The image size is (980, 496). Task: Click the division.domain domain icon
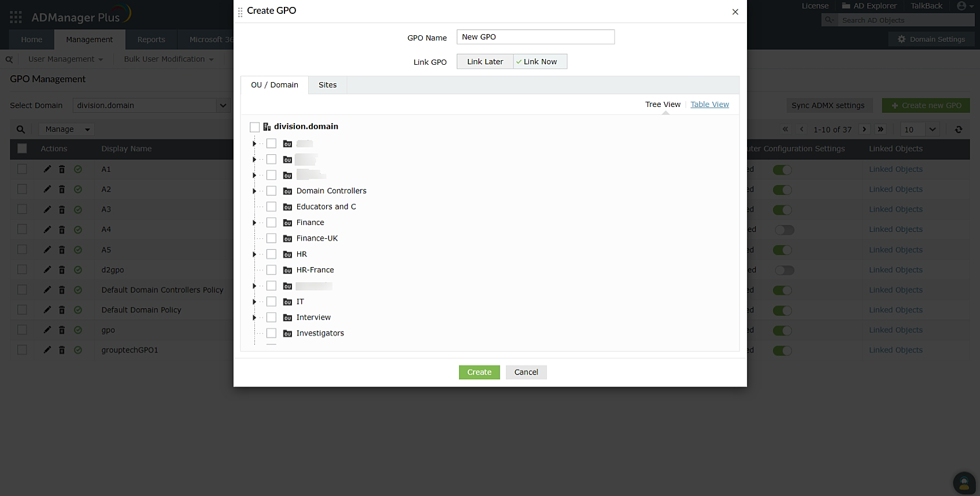[267, 127]
